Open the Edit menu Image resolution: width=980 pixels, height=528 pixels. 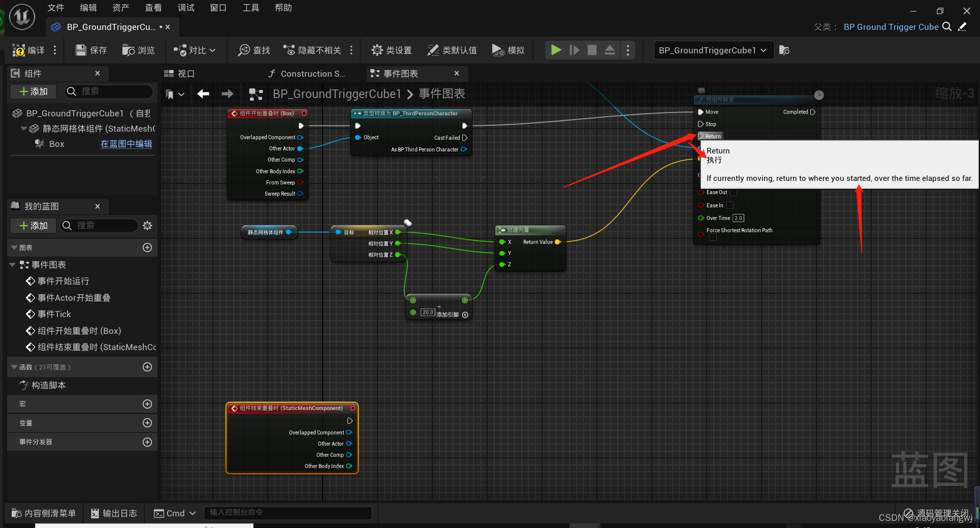click(x=88, y=8)
